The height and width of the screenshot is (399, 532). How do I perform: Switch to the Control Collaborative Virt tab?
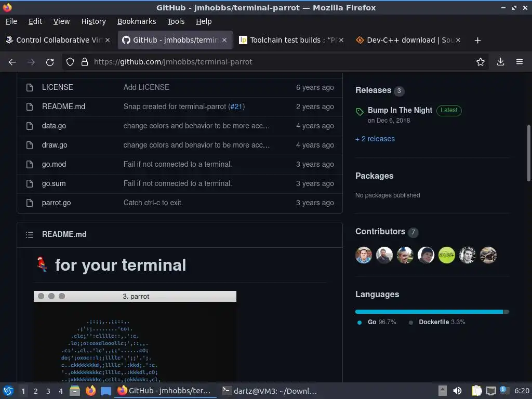[x=58, y=40]
